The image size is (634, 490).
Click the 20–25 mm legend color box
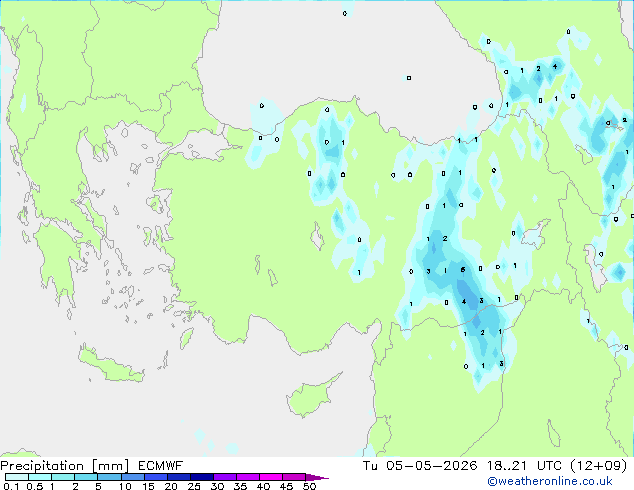(x=179, y=477)
